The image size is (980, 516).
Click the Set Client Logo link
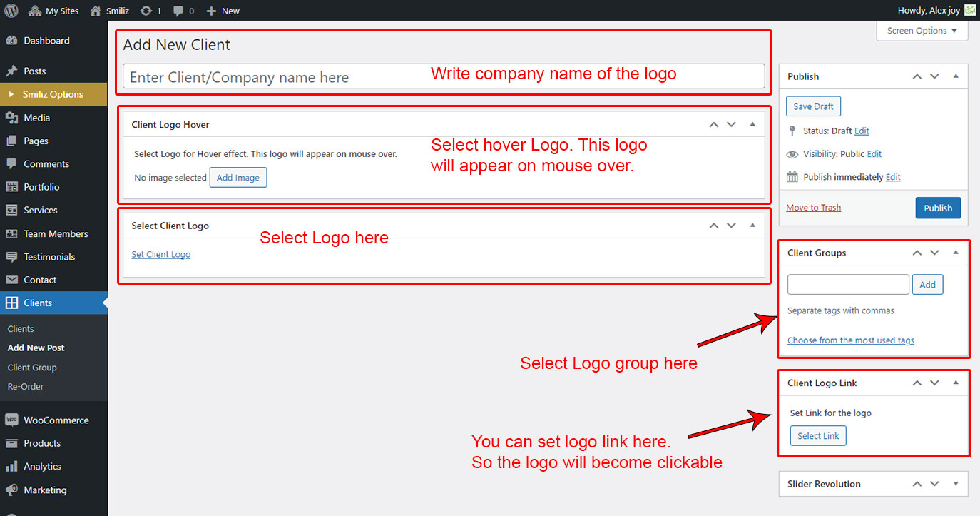point(161,254)
